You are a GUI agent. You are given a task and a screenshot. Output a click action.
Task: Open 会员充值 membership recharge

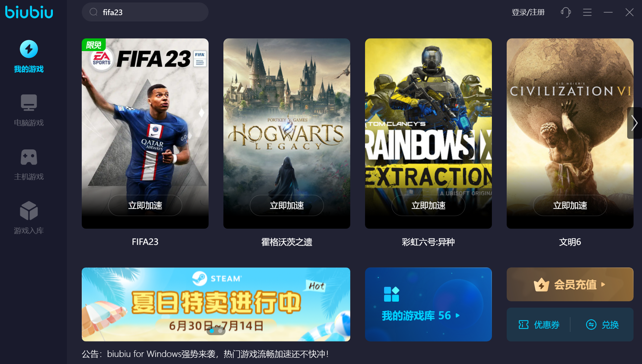[570, 284]
